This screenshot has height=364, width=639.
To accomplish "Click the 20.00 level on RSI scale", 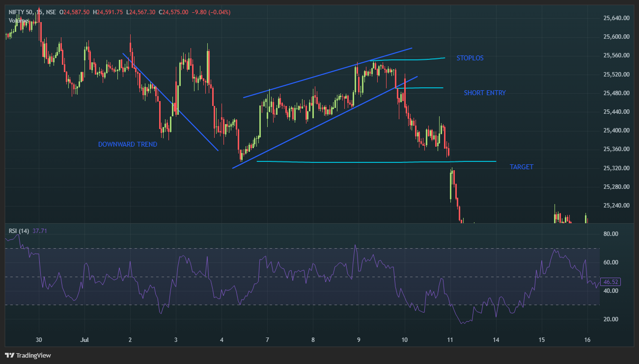I will pos(610,319).
